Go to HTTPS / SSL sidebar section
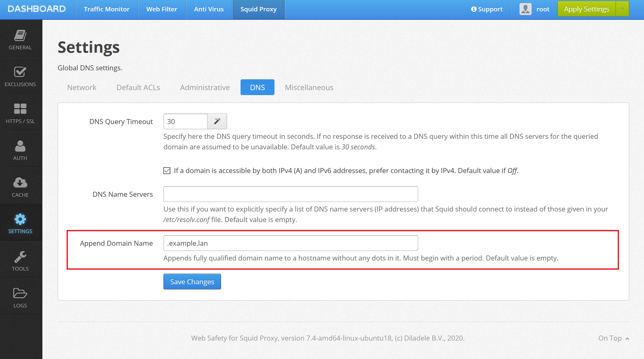The width and height of the screenshot is (644, 359). (x=20, y=113)
